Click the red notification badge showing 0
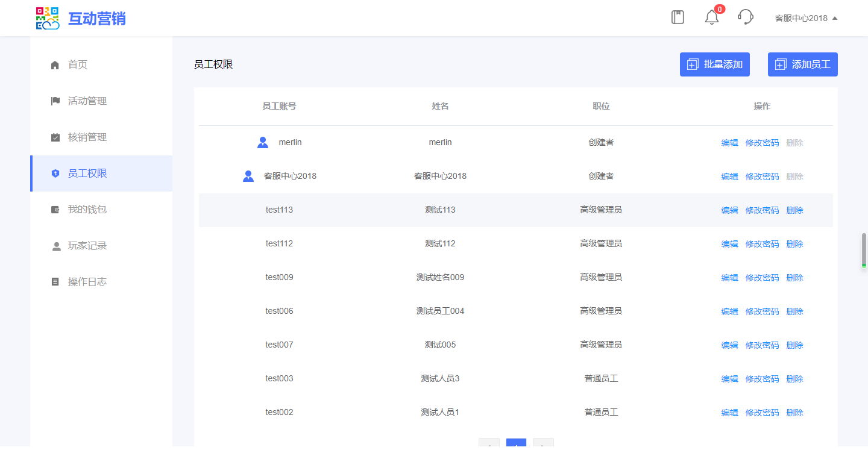The width and height of the screenshot is (868, 456). 720,9
